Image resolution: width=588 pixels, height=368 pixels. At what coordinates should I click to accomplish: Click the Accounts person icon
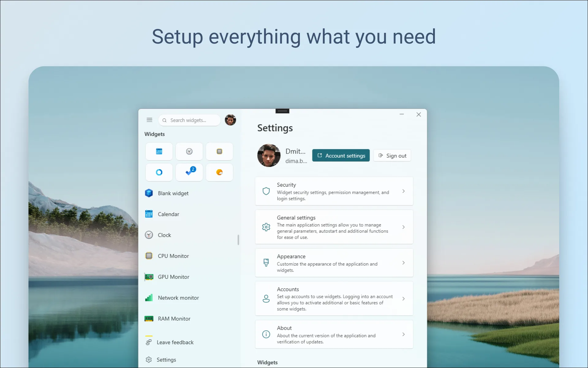coord(266,299)
